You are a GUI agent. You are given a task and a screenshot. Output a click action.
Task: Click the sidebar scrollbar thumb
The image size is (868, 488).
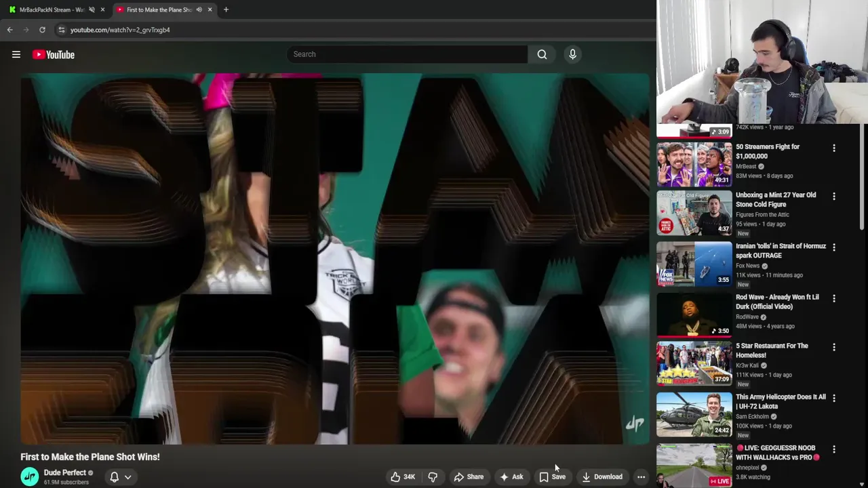click(x=863, y=178)
